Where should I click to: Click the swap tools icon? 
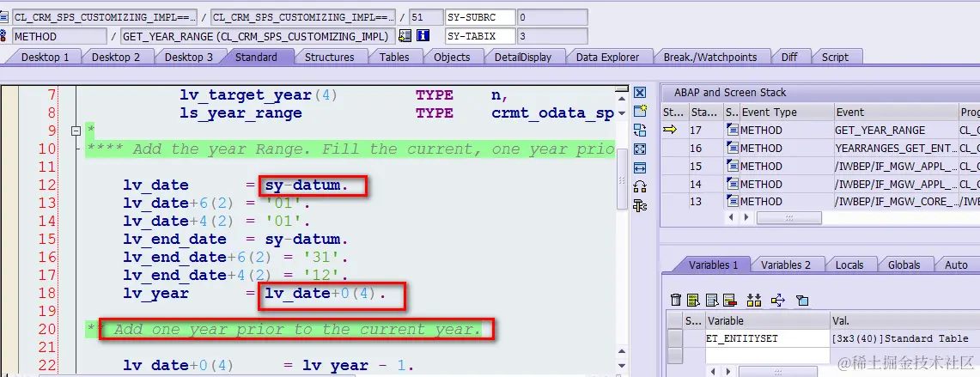tap(639, 186)
